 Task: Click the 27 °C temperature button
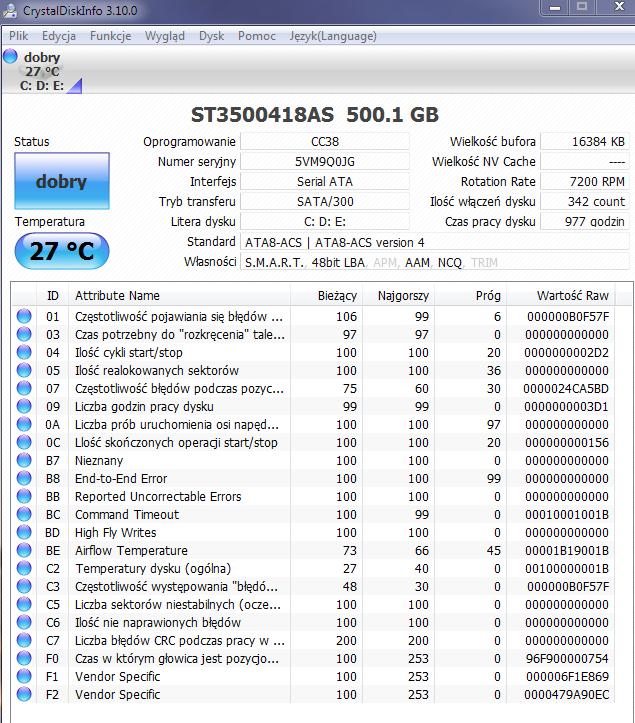coord(62,251)
